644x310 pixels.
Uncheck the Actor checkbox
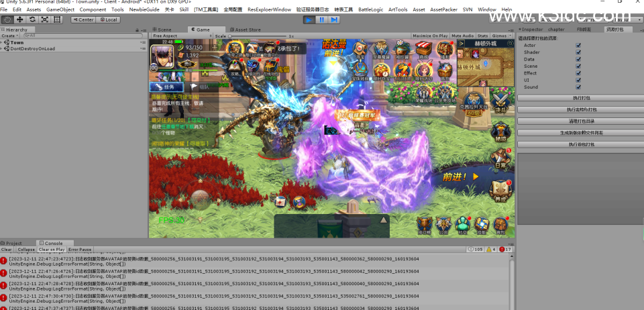point(578,45)
